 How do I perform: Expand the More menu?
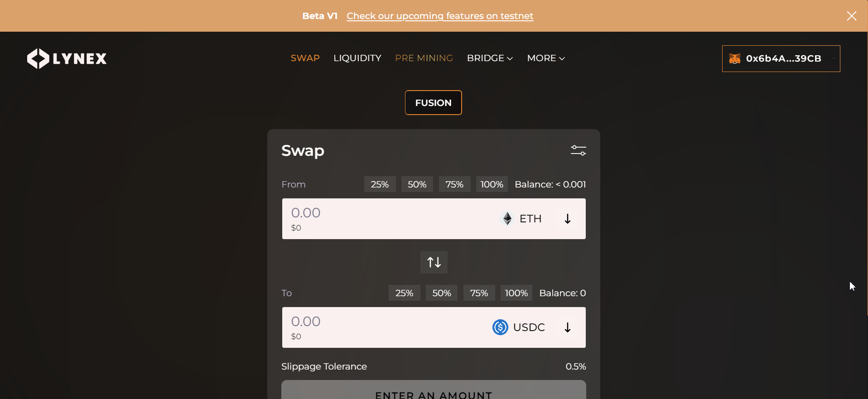pyautogui.click(x=546, y=58)
